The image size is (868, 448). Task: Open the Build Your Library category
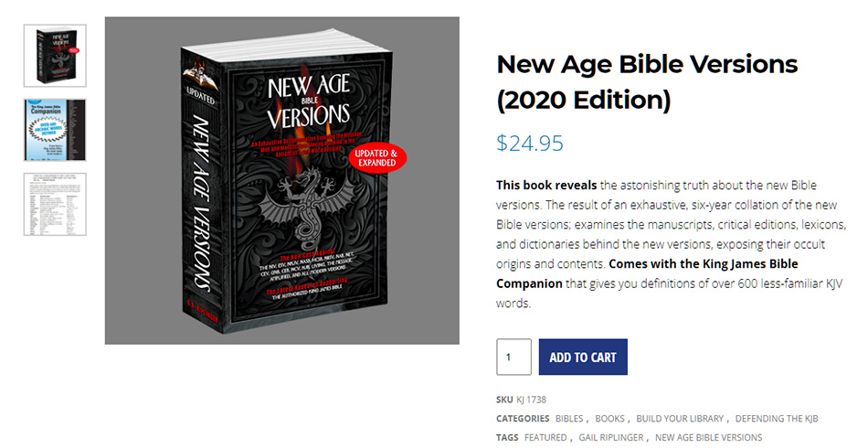680,419
